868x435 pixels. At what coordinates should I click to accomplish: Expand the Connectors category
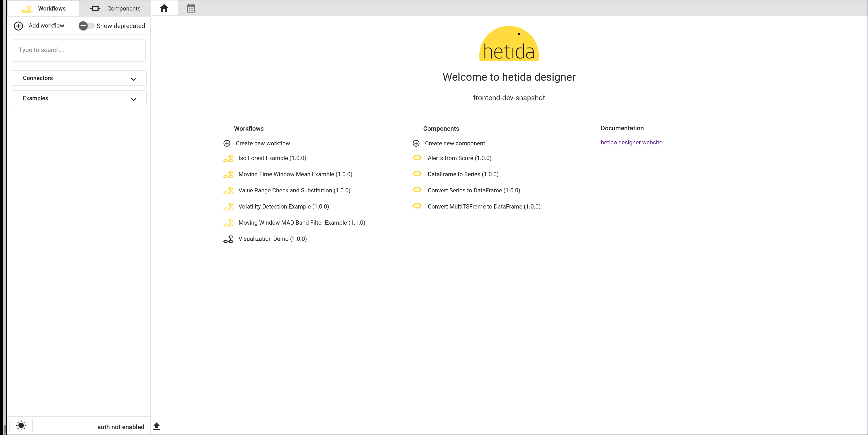tap(79, 78)
